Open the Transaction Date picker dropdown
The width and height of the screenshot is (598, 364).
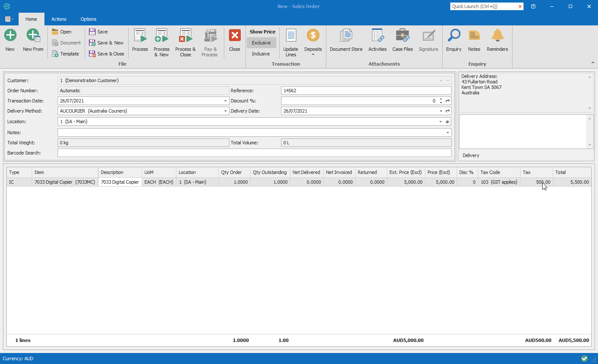(226, 101)
